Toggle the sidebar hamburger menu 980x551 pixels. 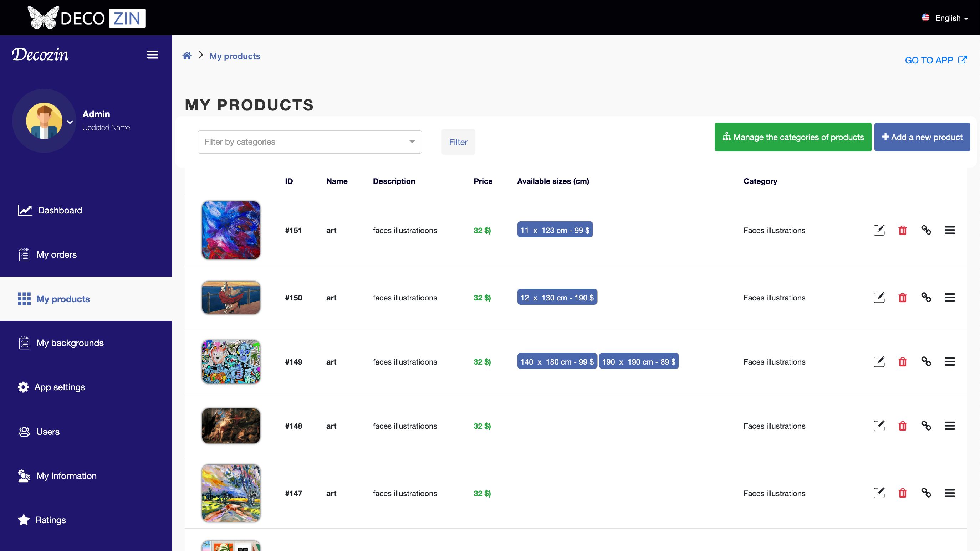pos(153,55)
